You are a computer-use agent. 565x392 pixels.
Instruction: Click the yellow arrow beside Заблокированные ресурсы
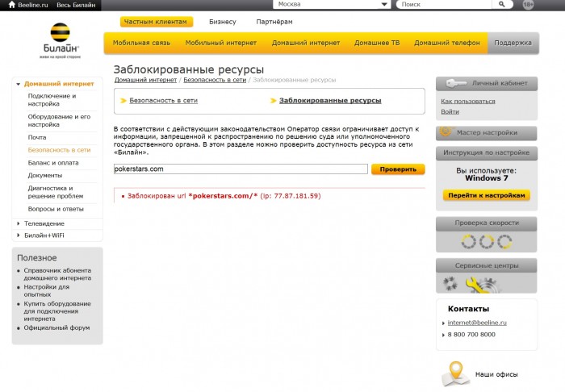coord(273,101)
